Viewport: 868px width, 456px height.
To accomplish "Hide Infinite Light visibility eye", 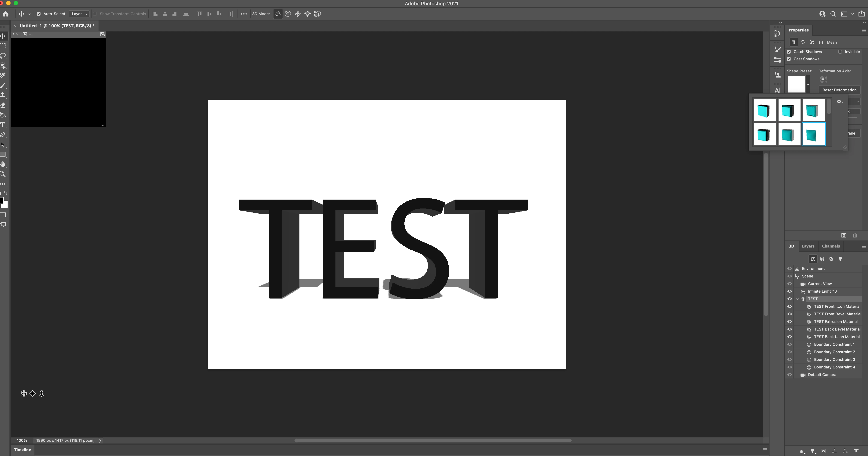I will 790,291.
